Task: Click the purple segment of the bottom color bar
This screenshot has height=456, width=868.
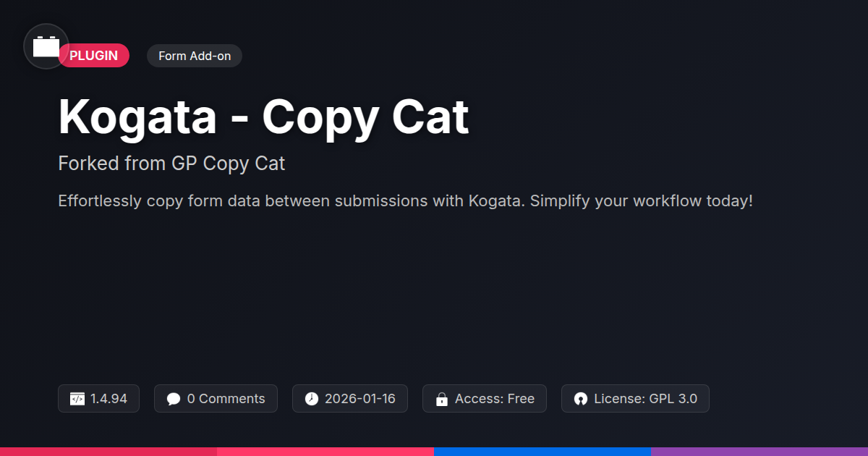Action: tap(759, 452)
